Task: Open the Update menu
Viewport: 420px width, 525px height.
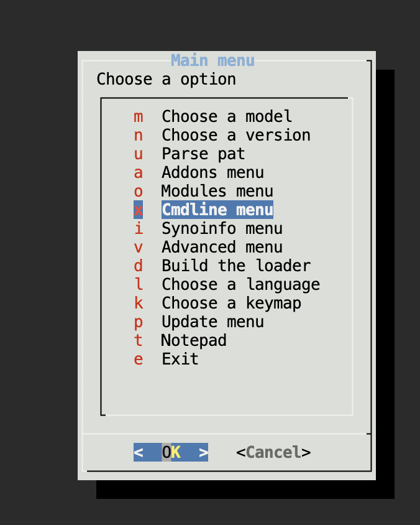Action: pos(212,322)
